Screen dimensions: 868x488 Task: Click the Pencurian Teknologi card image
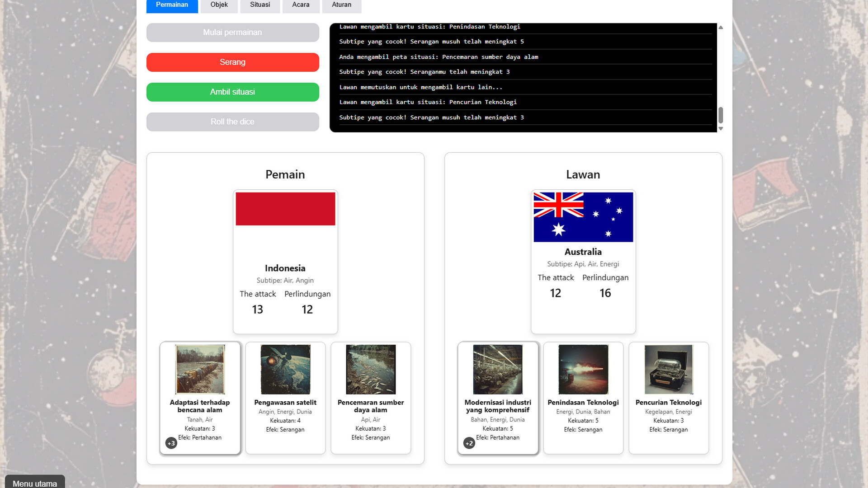point(669,369)
